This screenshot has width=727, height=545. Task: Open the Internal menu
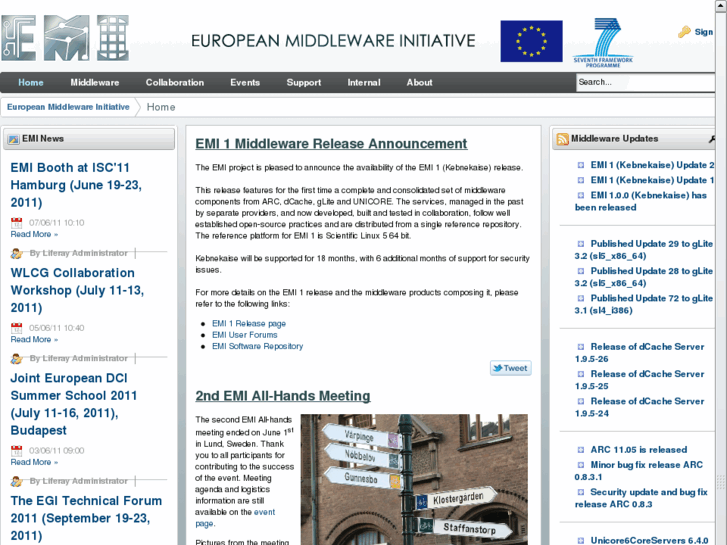coord(364,83)
